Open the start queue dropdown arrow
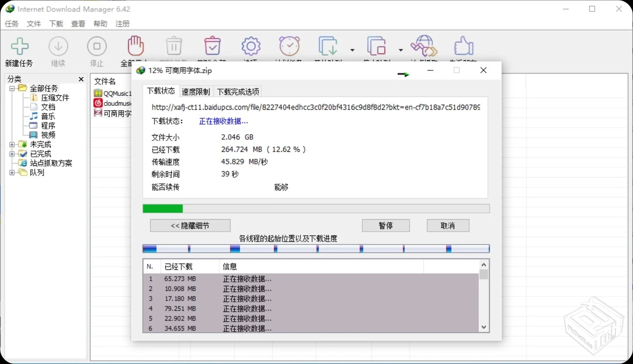This screenshot has height=364, width=633. coord(353,50)
